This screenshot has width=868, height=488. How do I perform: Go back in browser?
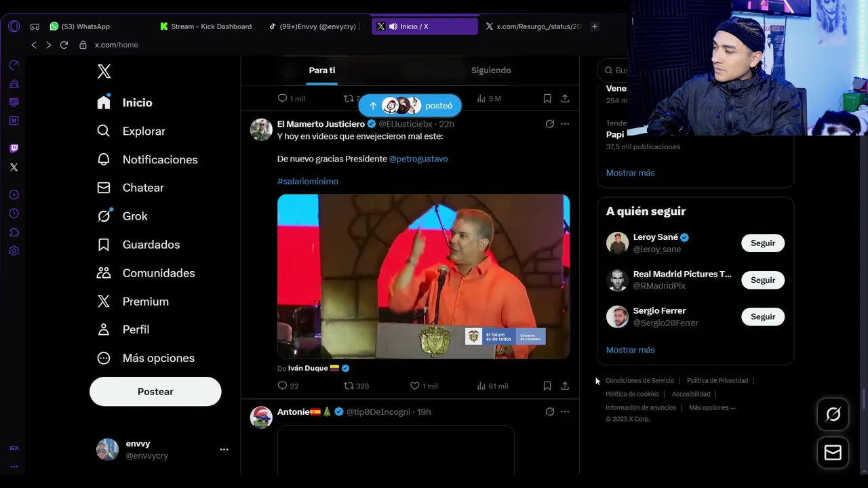pos(34,45)
